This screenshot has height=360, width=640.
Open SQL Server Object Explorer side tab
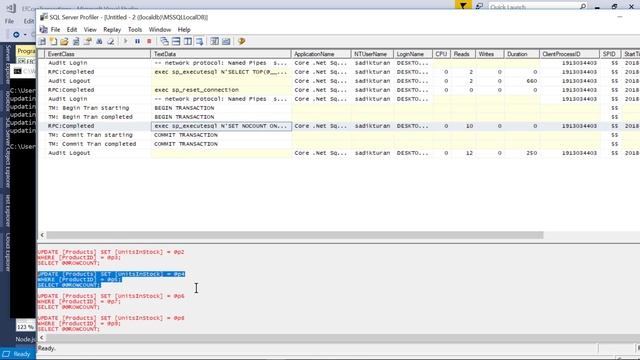7,153
